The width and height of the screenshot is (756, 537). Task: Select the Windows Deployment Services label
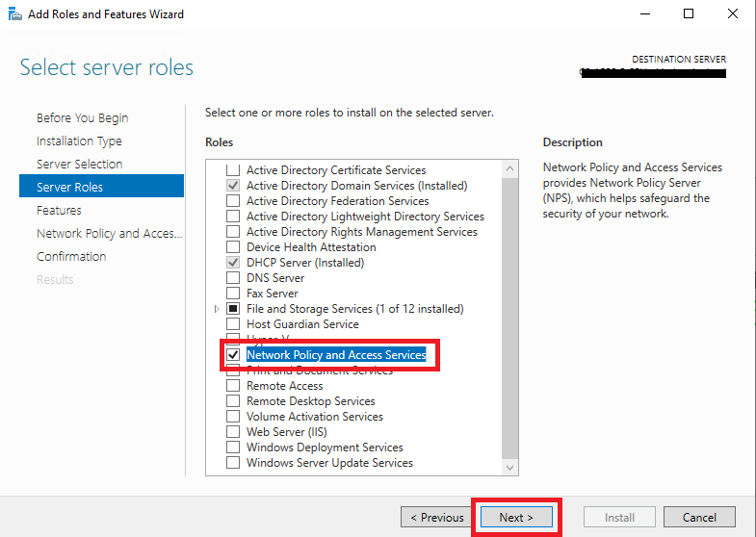tap(325, 447)
